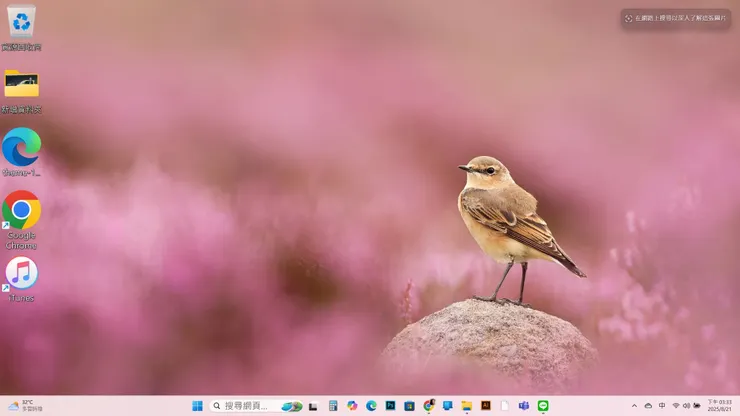Viewport: 740px width, 416px height.
Task: Open Copilot from the taskbar
Action: coord(352,406)
